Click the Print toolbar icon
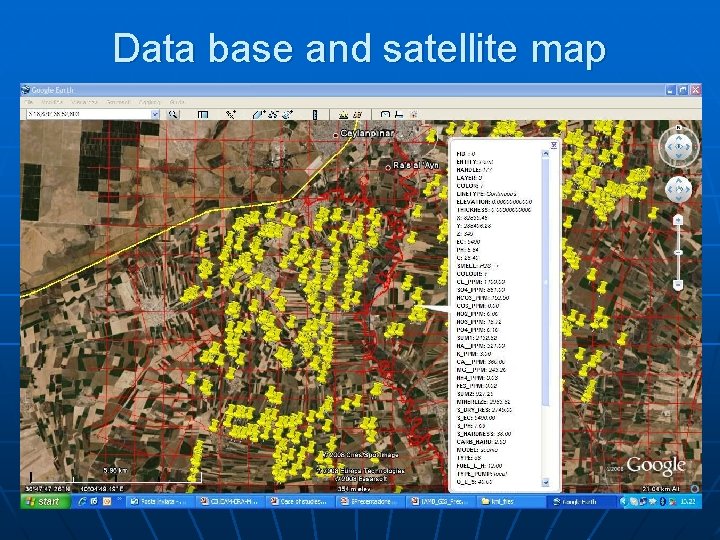 click(x=399, y=114)
